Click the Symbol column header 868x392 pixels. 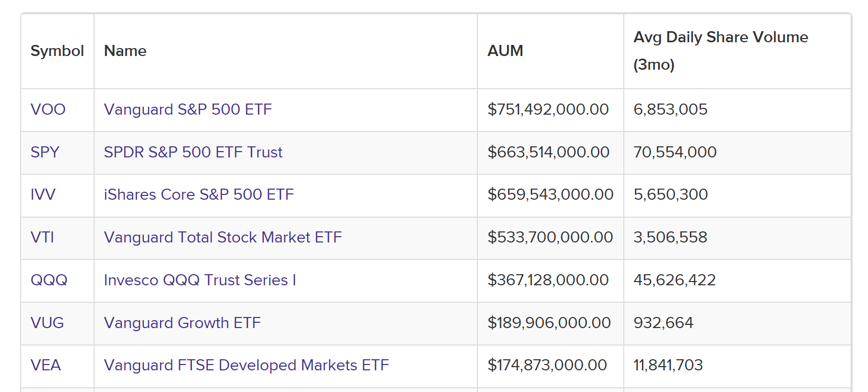click(x=57, y=51)
